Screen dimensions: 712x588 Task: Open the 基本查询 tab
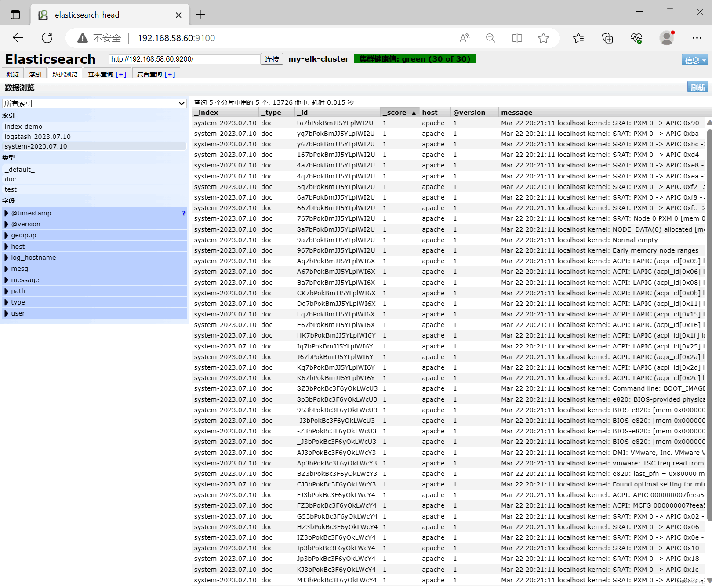(101, 74)
